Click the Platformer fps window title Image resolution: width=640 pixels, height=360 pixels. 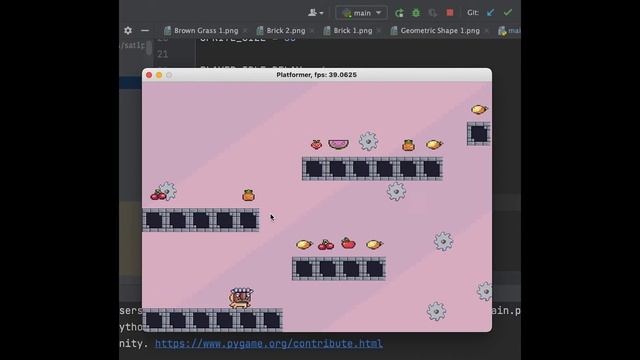(317, 75)
